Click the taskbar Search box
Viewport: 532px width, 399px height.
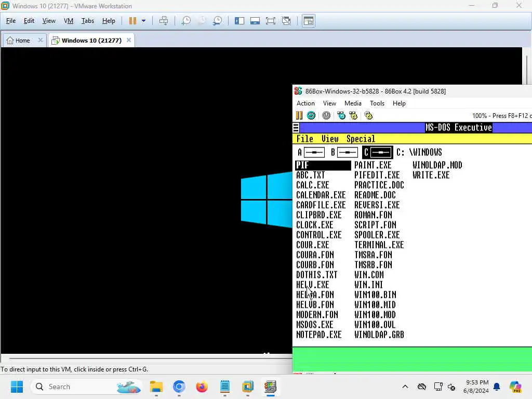[86, 387]
